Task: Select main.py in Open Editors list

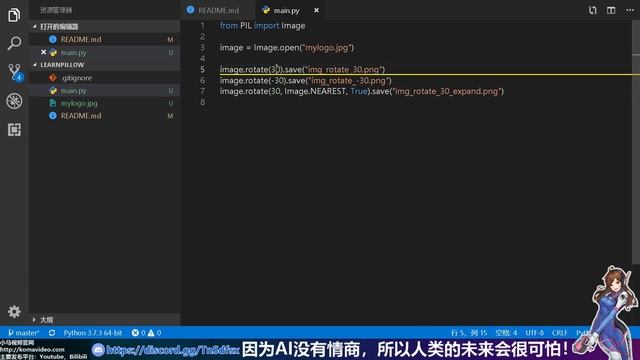Action: click(104, 52)
